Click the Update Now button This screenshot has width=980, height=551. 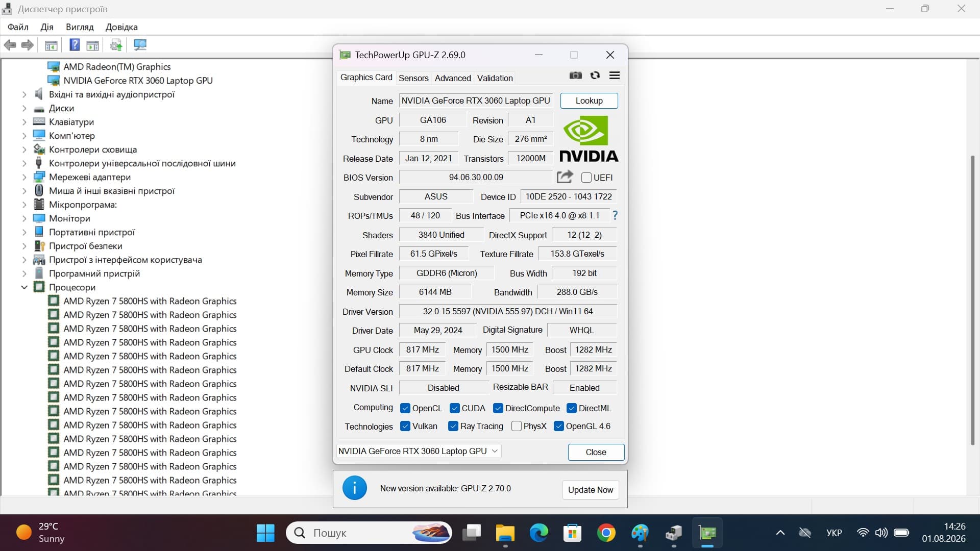click(591, 490)
